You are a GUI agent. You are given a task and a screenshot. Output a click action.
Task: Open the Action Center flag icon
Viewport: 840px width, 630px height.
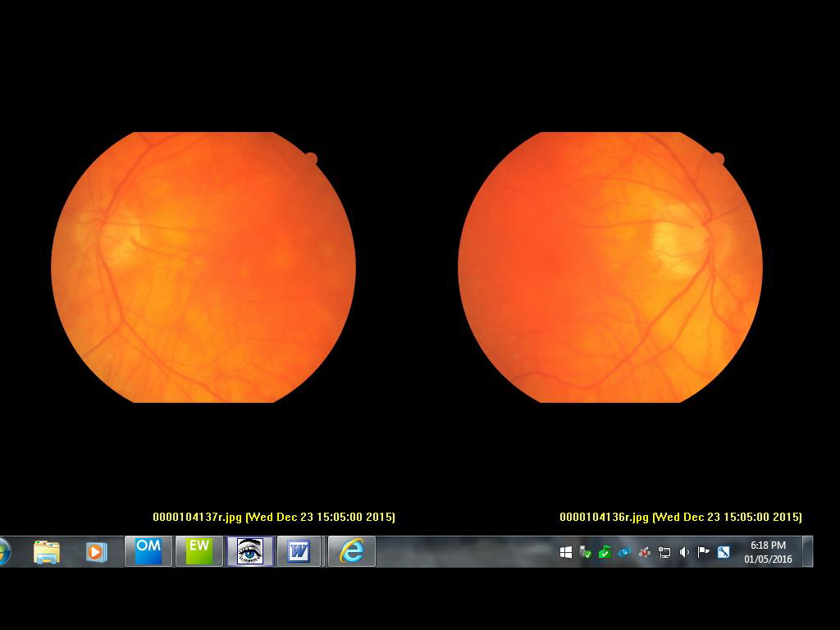(703, 552)
